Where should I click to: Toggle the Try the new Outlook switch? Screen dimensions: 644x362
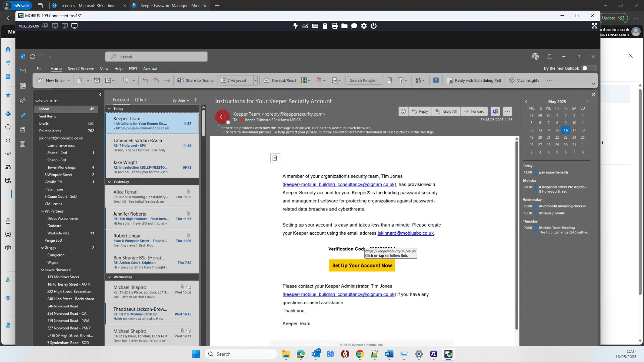click(x=589, y=68)
